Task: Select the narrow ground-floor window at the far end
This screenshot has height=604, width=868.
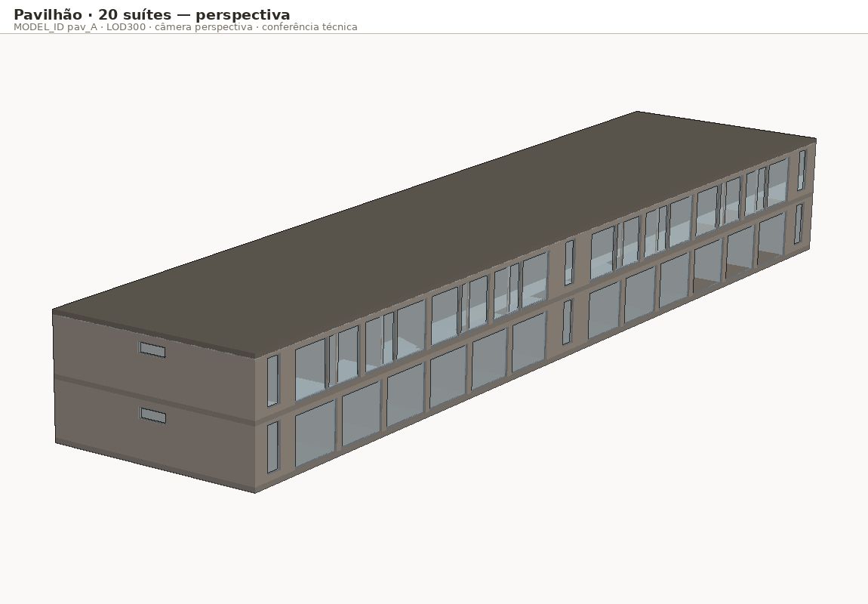Action: click(799, 223)
